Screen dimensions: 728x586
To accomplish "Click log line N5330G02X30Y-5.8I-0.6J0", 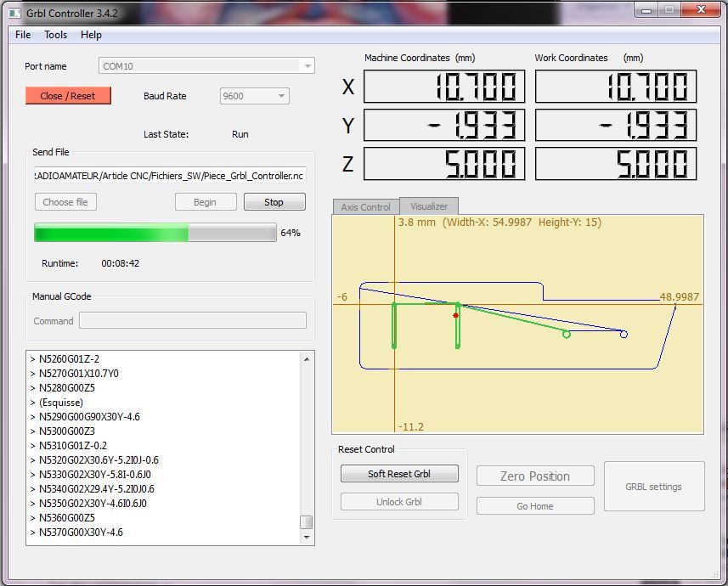I will pos(94,474).
